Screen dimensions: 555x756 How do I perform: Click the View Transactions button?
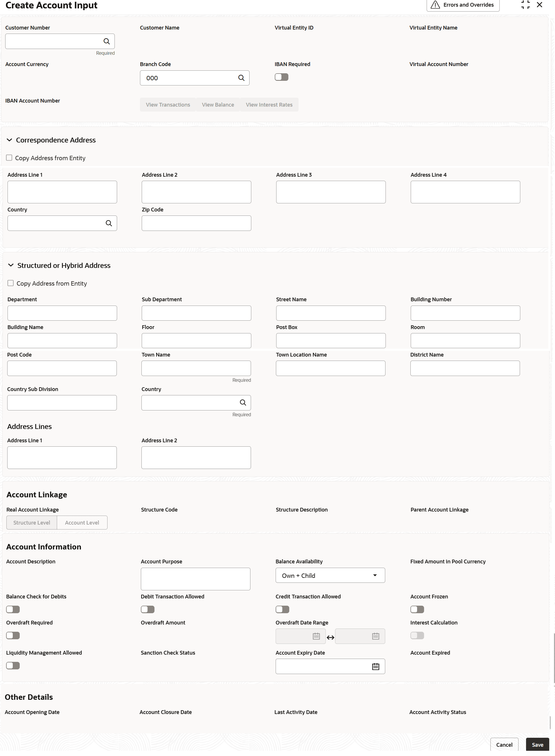tap(168, 105)
